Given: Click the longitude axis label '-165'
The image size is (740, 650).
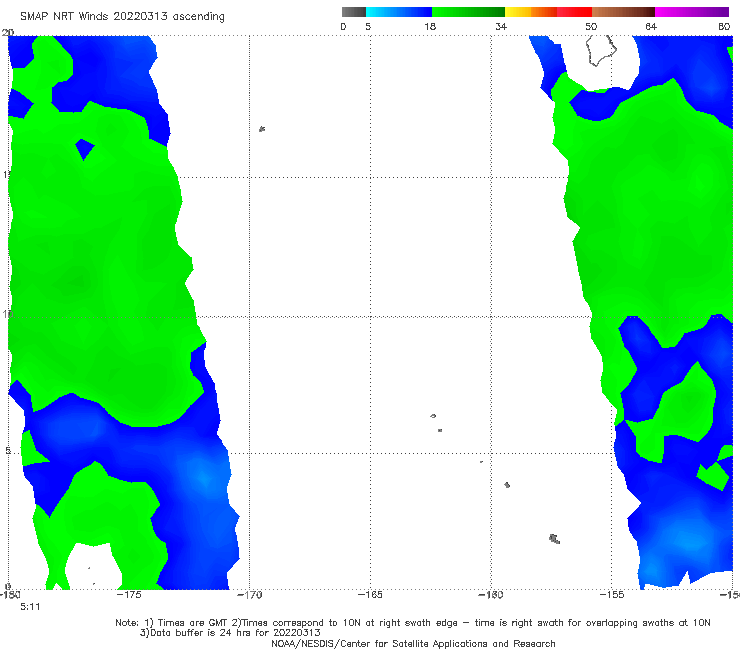Looking at the screenshot, I should pyautogui.click(x=370, y=595).
